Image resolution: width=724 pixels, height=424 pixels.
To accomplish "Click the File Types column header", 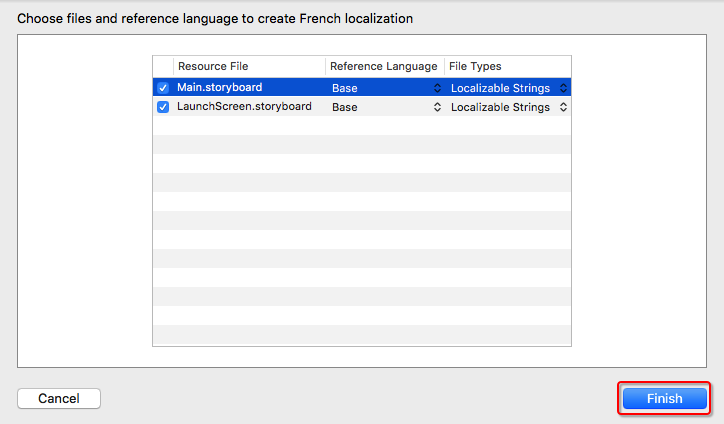I will tap(507, 66).
